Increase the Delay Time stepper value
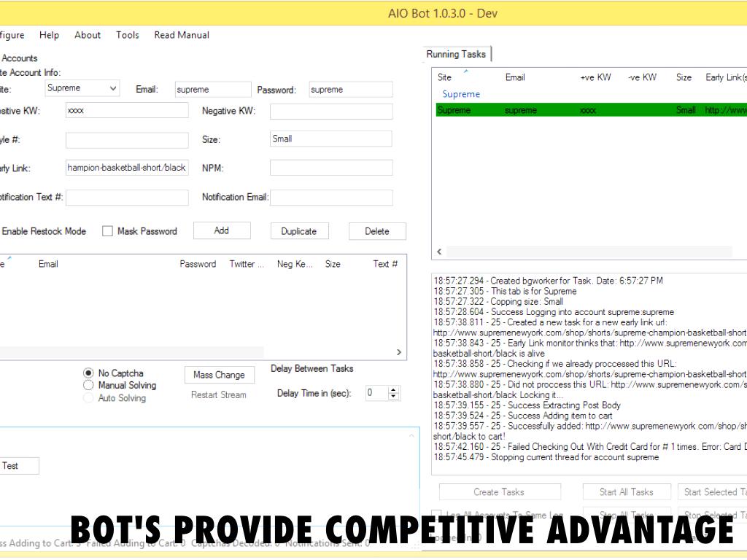The image size is (747, 560). coord(395,389)
